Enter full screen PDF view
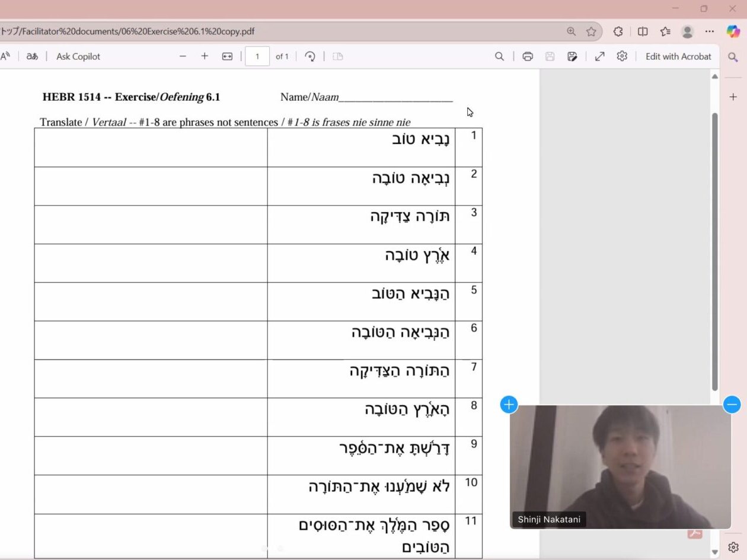747x560 pixels. coord(599,56)
